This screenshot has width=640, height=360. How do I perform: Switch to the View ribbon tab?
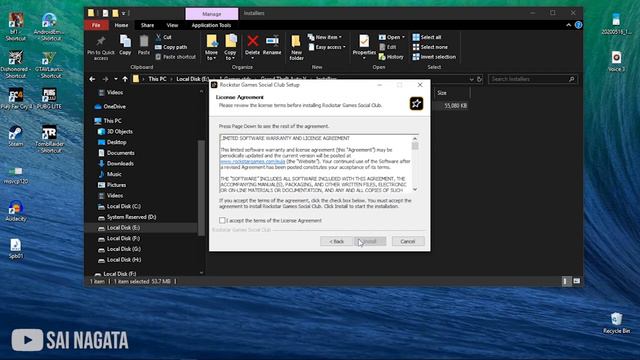[172, 25]
